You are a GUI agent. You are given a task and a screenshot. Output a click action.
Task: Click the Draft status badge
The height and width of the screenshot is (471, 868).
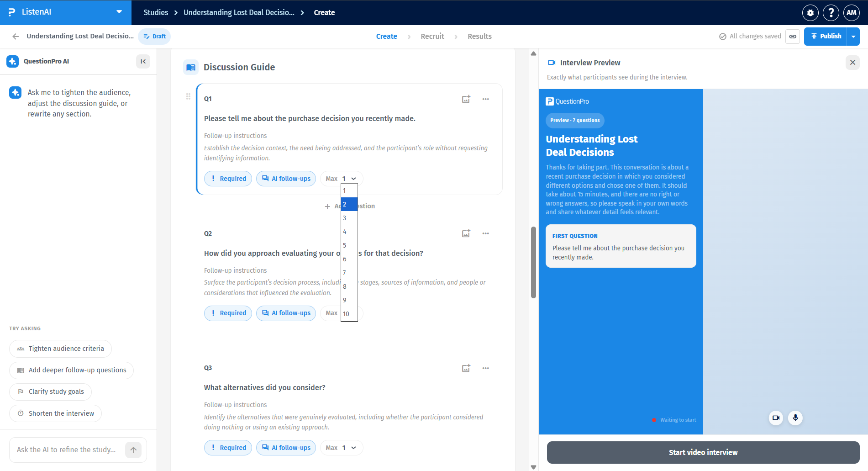154,37
